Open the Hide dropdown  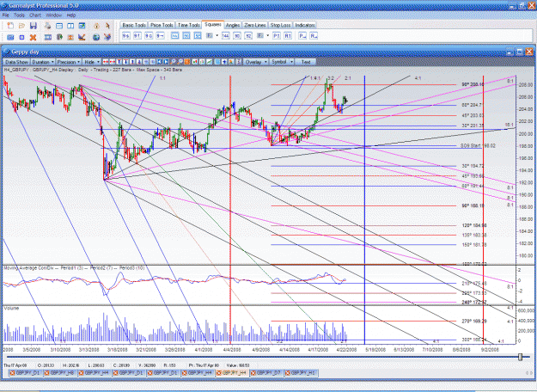92,62
